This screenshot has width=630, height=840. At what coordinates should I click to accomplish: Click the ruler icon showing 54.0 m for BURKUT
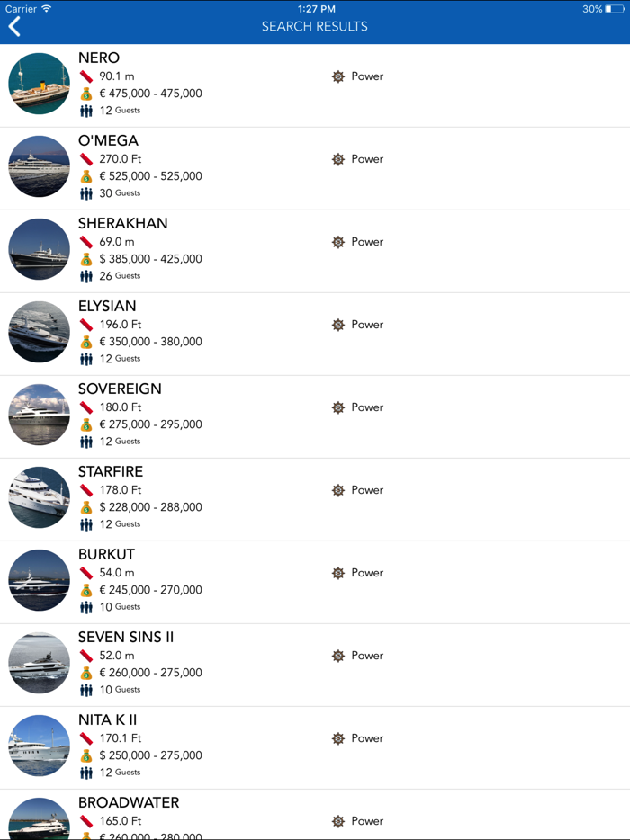tap(85, 573)
